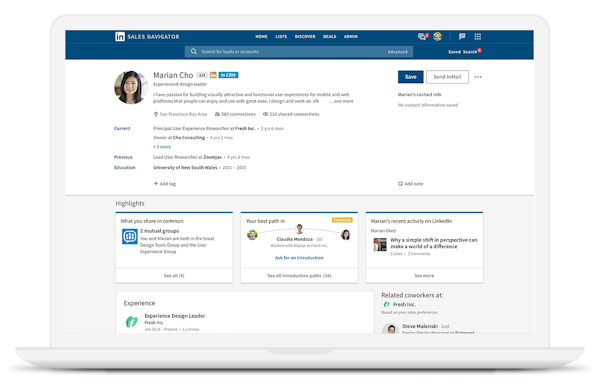Click the Experience Design Leader title
Screen dimensions: 600x391
(174, 316)
